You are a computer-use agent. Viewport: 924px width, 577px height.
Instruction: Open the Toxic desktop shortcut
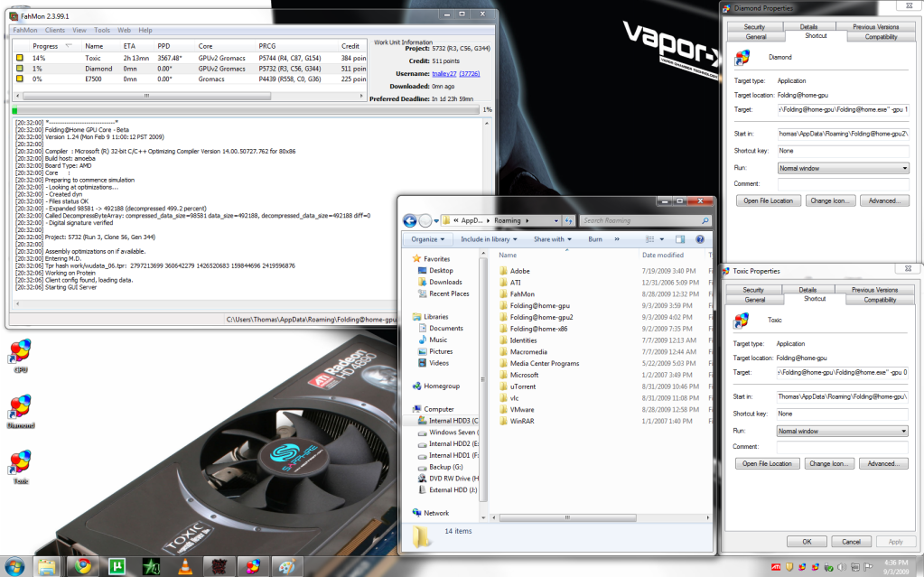(20, 462)
